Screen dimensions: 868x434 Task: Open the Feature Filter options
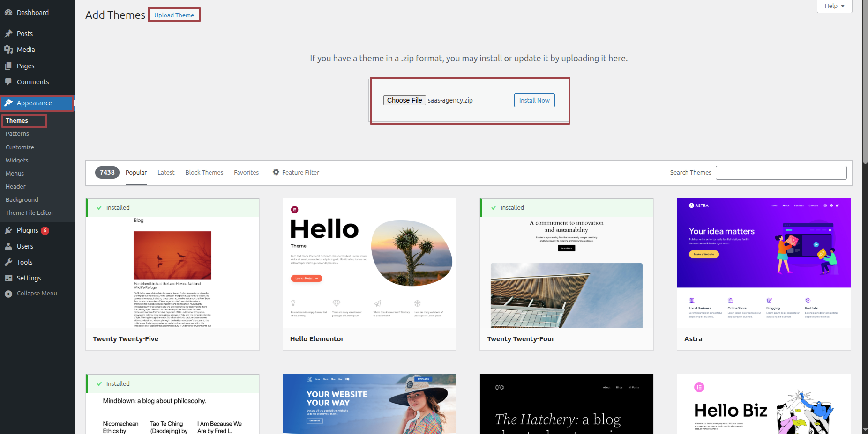pyautogui.click(x=296, y=173)
